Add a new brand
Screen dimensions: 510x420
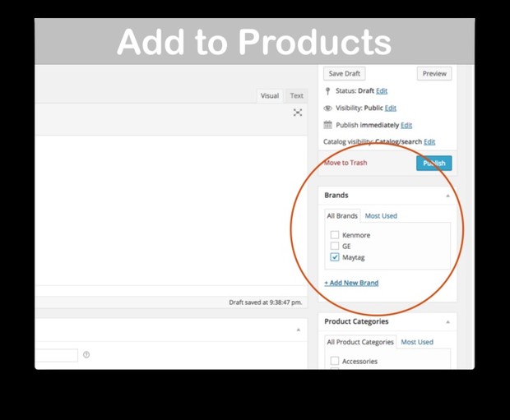351,283
